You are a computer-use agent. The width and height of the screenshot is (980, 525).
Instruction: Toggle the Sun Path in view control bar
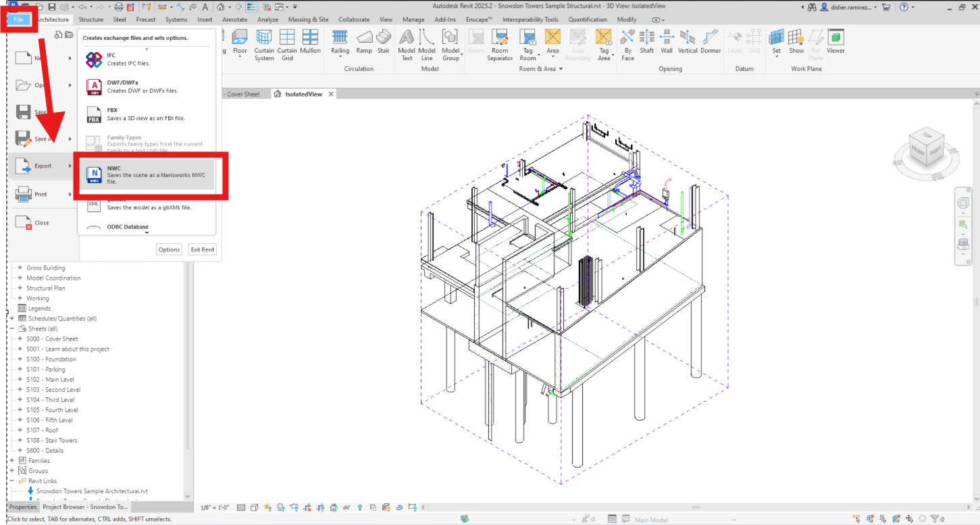click(x=267, y=508)
